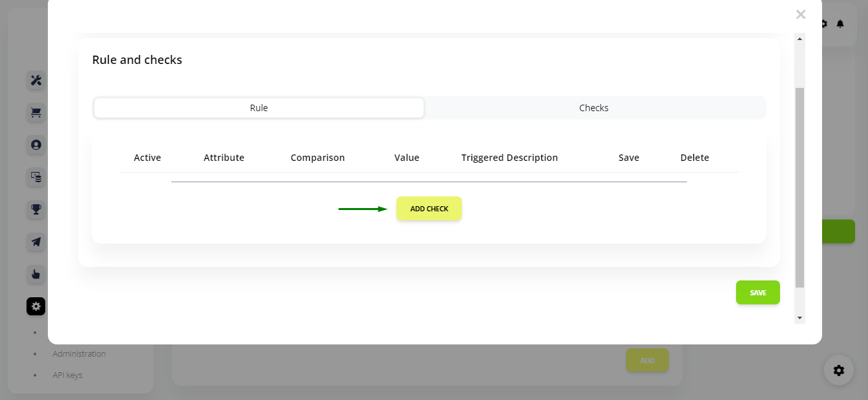Close the modal dialog with X
The image size is (868, 400).
[801, 14]
